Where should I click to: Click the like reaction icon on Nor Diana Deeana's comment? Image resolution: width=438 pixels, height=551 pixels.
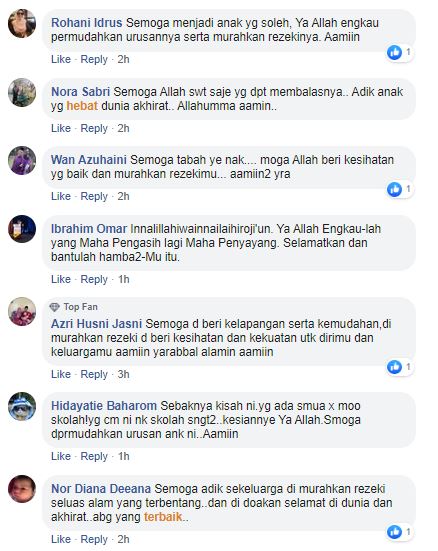tap(394, 532)
